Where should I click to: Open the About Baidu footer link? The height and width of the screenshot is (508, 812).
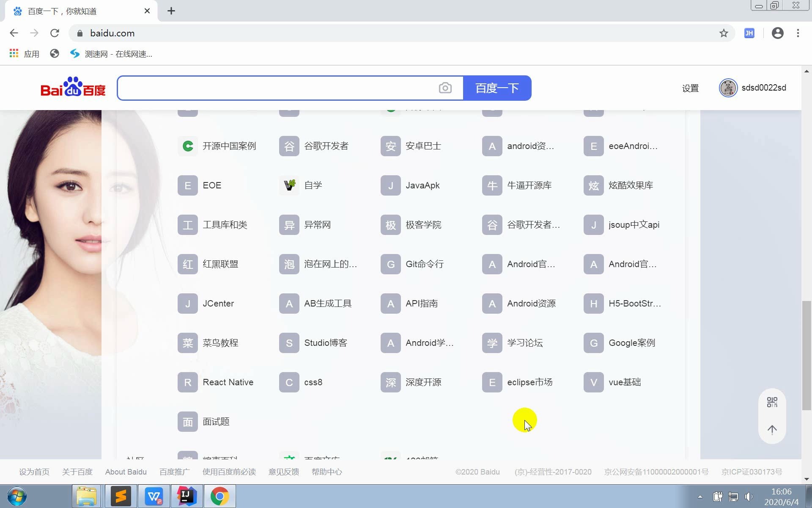(x=126, y=472)
